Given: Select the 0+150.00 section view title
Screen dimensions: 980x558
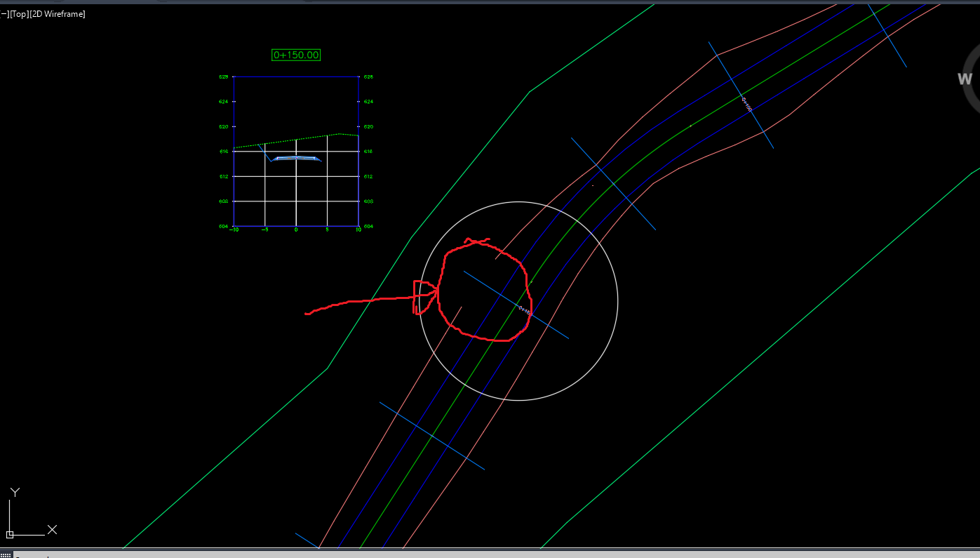Looking at the screenshot, I should [x=296, y=55].
